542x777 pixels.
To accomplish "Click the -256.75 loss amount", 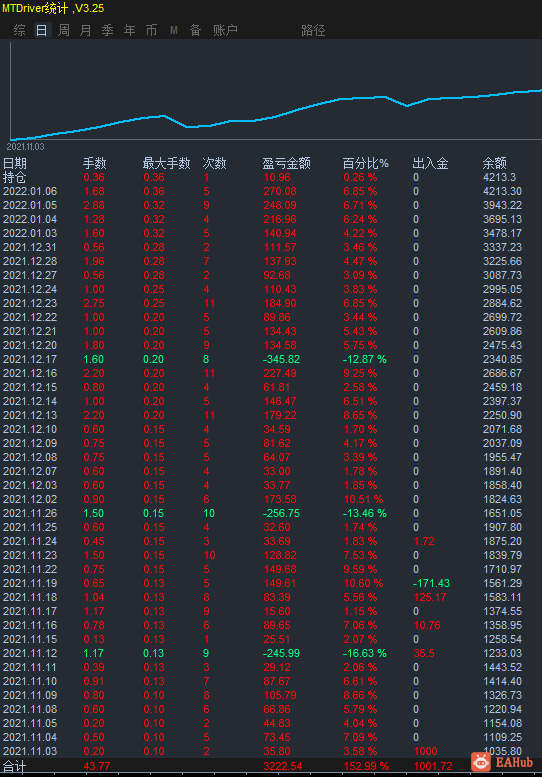I will (281, 513).
